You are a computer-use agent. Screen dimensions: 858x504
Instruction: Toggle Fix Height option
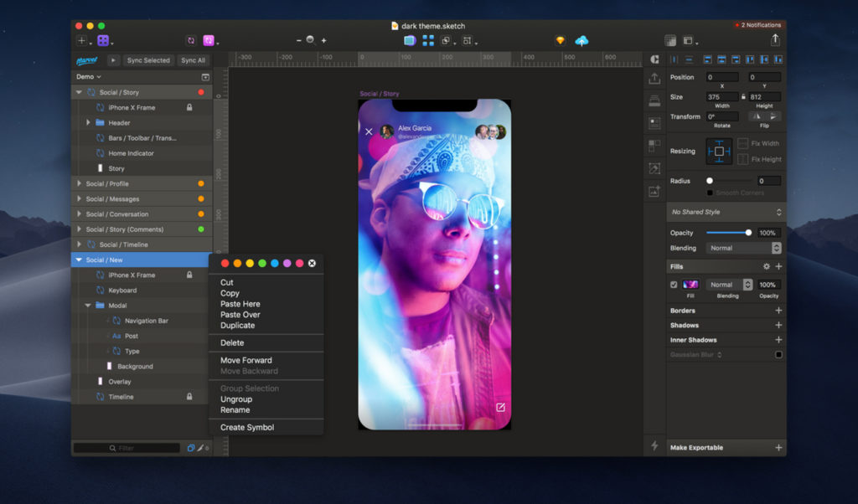pos(742,159)
